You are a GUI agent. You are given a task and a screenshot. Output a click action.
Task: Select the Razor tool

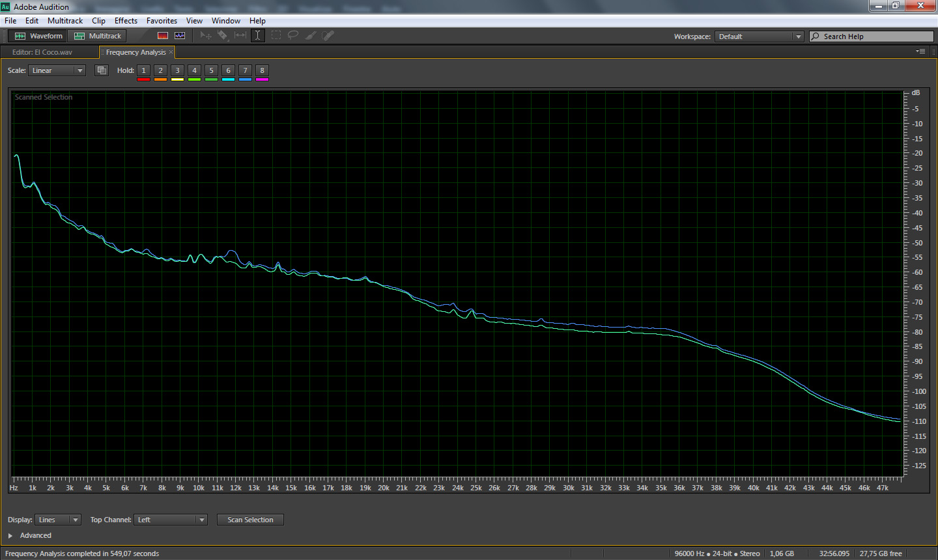click(223, 36)
